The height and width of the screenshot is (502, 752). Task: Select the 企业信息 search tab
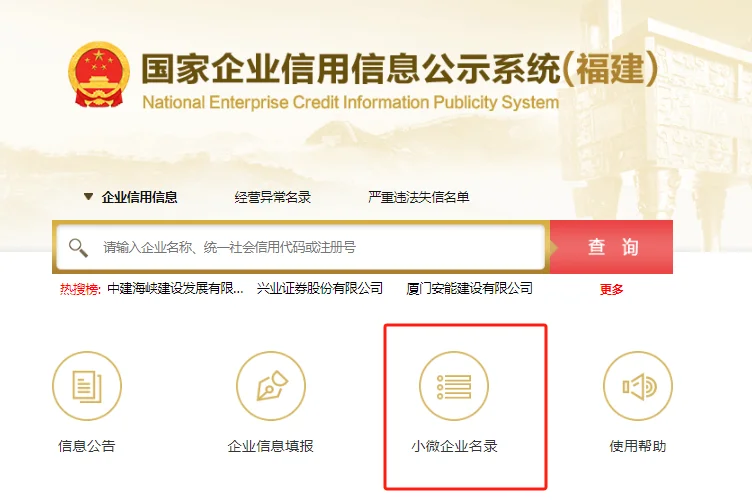coord(140,197)
